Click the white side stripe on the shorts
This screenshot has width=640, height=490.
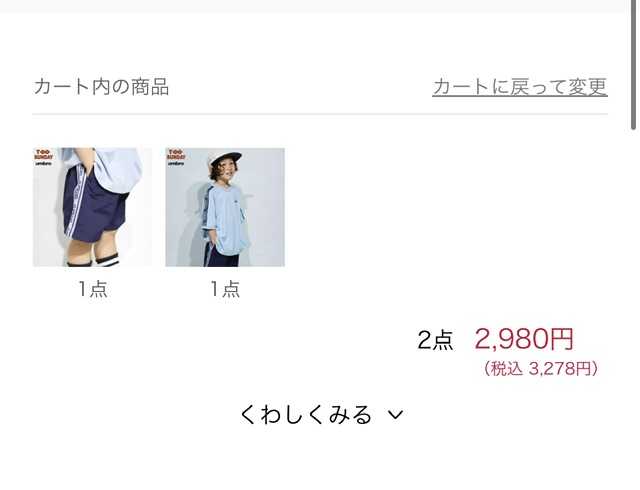click(77, 202)
